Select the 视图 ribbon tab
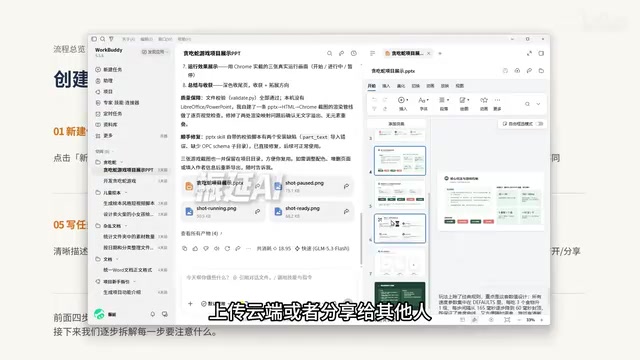 click(x=460, y=86)
